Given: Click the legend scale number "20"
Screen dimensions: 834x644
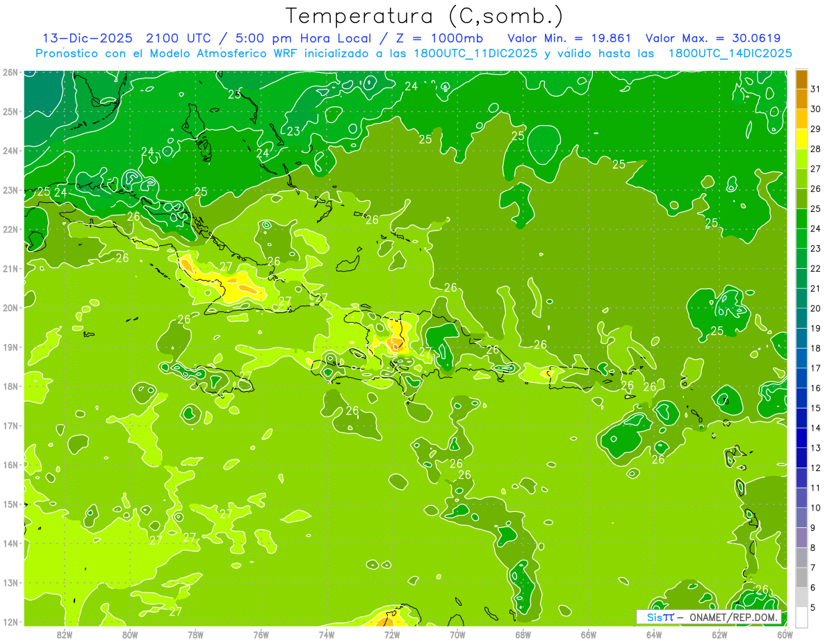Looking at the screenshot, I should pyautogui.click(x=816, y=308).
